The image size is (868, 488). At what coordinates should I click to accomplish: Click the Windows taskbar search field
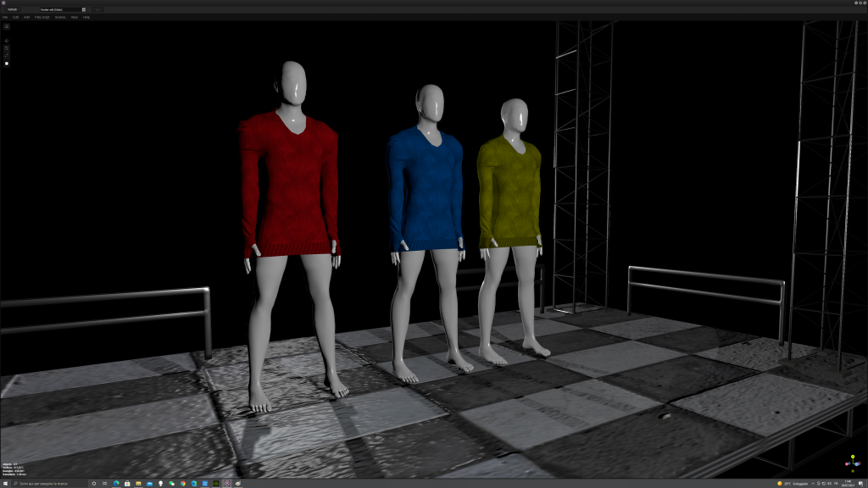pos(48,484)
